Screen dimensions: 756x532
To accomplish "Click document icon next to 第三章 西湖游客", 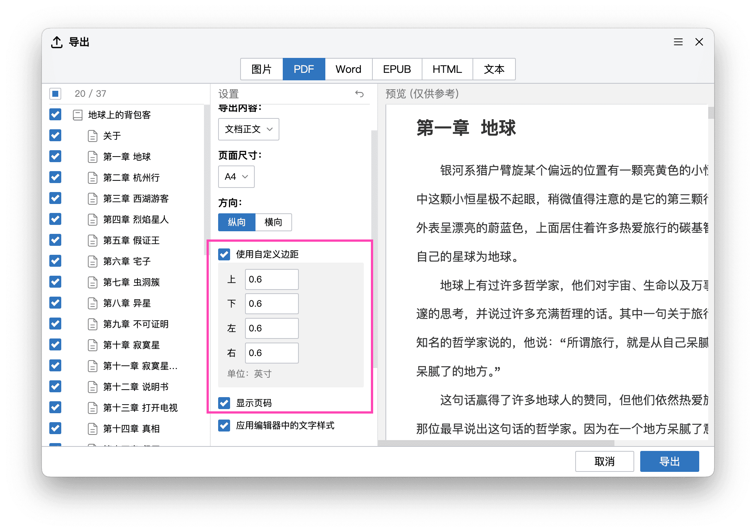I will tap(93, 198).
